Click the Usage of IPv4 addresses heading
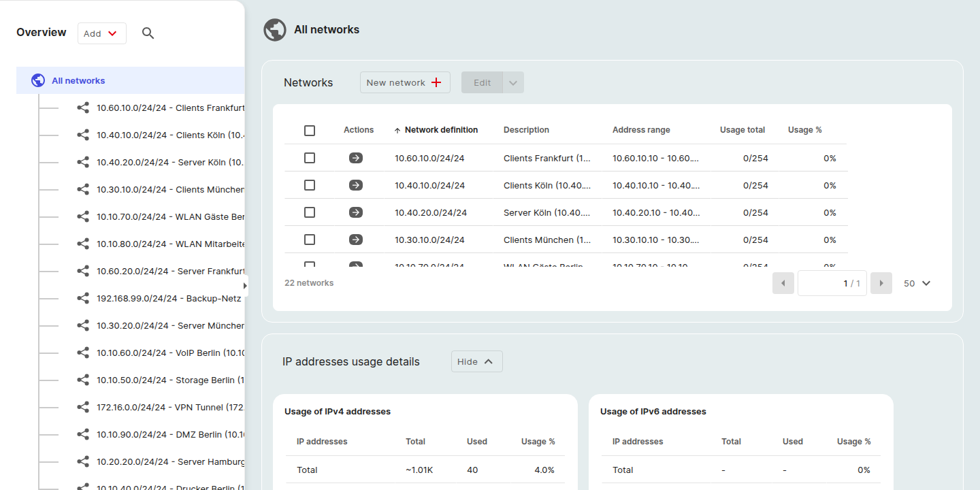Viewport: 980px width, 490px height. coord(338,412)
